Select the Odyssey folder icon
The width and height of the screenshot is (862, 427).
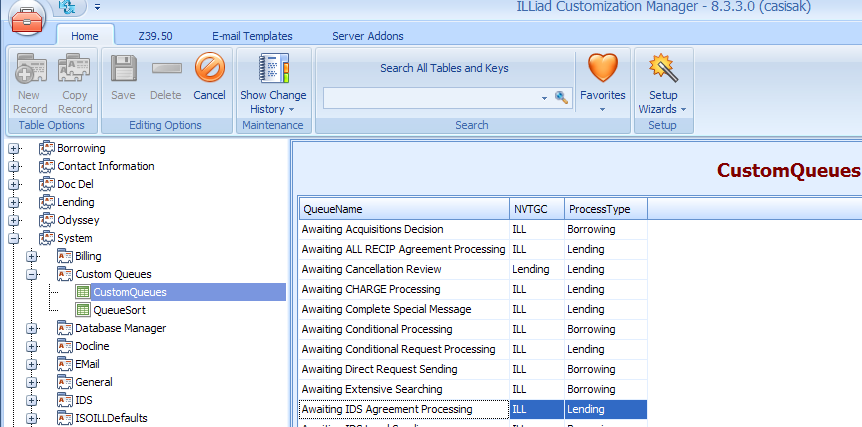(47, 220)
